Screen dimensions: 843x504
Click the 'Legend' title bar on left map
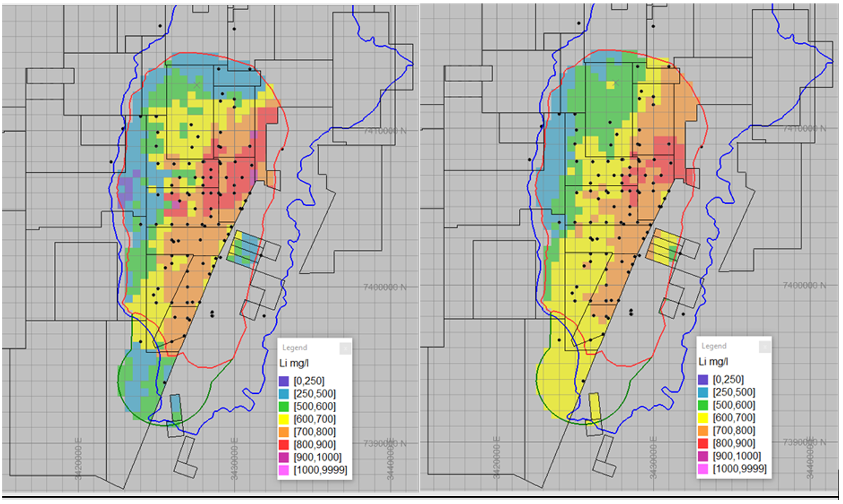(x=295, y=348)
